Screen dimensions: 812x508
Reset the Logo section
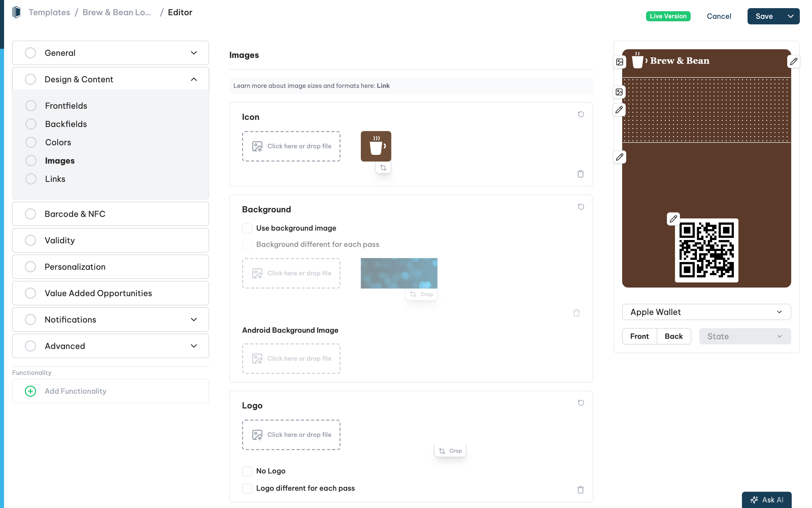point(581,403)
